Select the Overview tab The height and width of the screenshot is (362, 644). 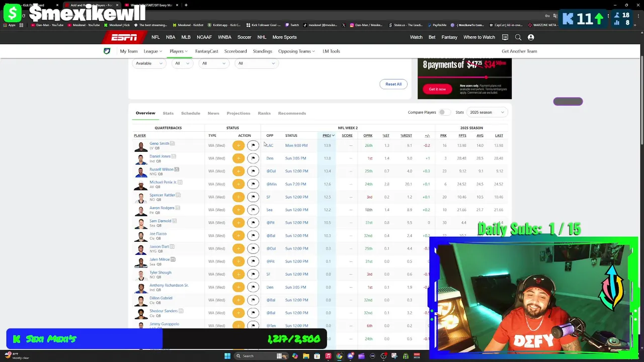pos(145,113)
